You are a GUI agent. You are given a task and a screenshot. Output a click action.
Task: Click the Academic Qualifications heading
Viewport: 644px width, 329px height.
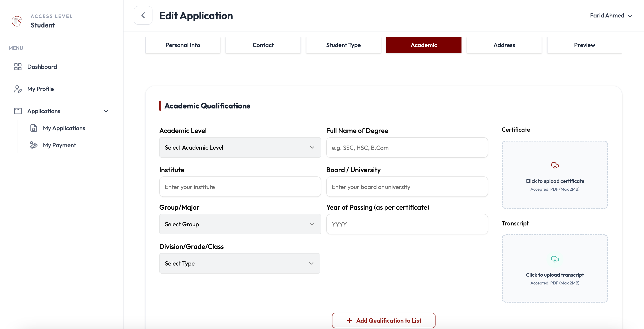click(207, 106)
